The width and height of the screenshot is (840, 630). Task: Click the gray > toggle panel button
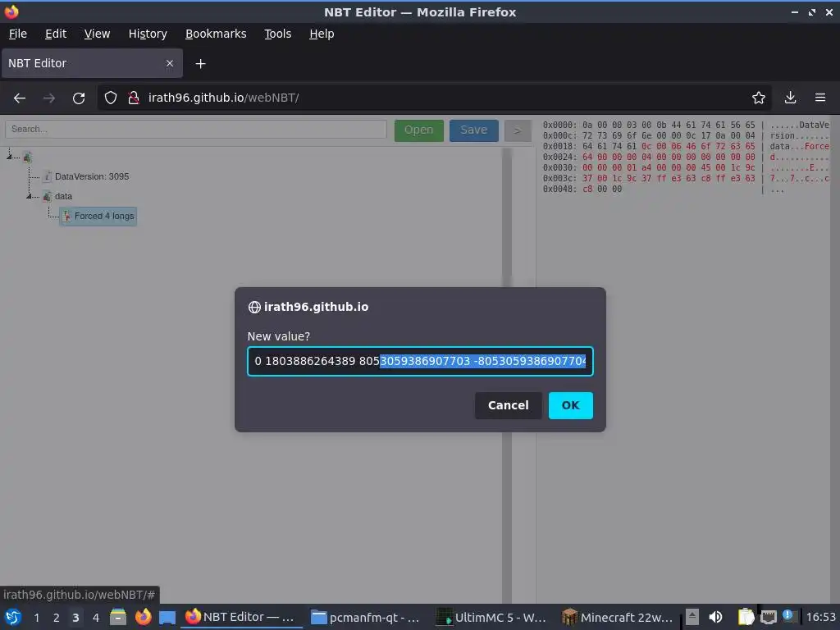click(518, 130)
